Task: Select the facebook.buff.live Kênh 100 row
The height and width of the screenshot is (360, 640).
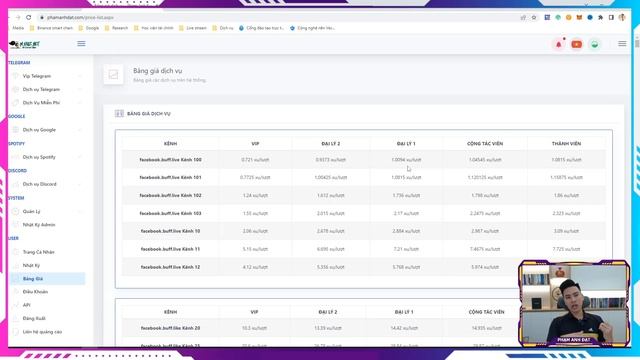Action: [x=364, y=160]
